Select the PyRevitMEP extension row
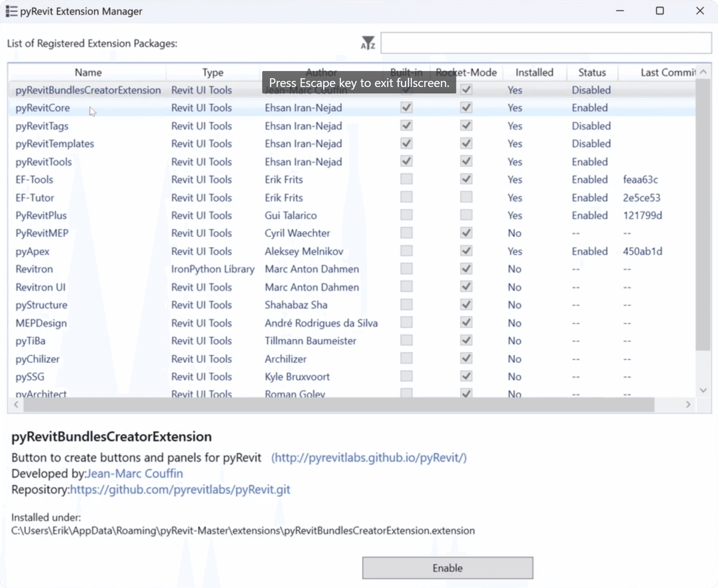This screenshot has width=718, height=588. pyautogui.click(x=352, y=233)
